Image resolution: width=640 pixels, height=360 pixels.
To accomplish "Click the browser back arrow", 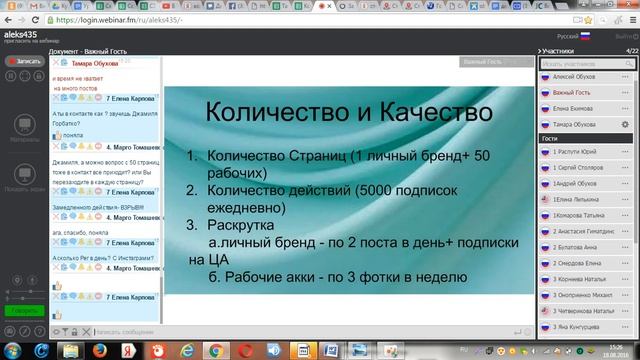I will pyautogui.click(x=8, y=20).
